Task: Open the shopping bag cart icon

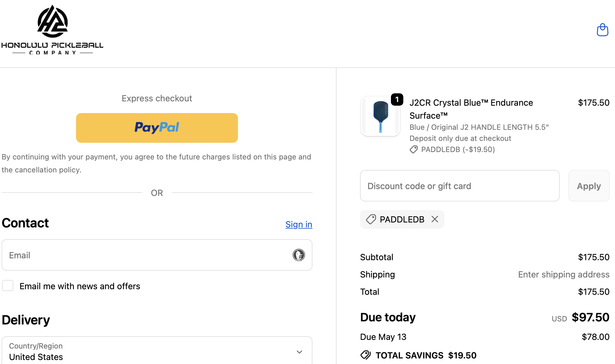Action: [602, 30]
